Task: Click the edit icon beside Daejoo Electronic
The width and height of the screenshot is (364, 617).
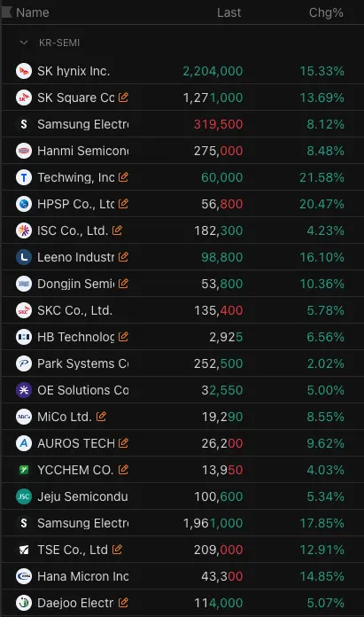Action: tap(123, 602)
